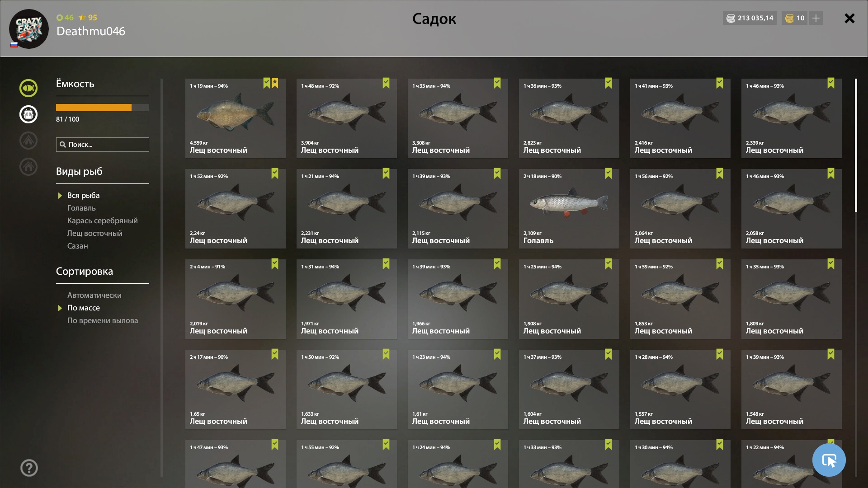Toggle bookmark on the 2,339 кг bream
Screen dimensions: 868x488
point(831,83)
